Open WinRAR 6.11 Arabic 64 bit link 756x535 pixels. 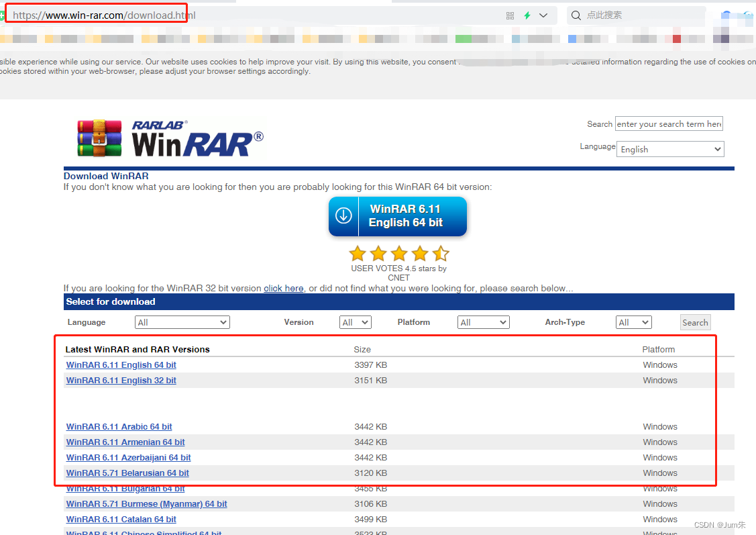119,427
